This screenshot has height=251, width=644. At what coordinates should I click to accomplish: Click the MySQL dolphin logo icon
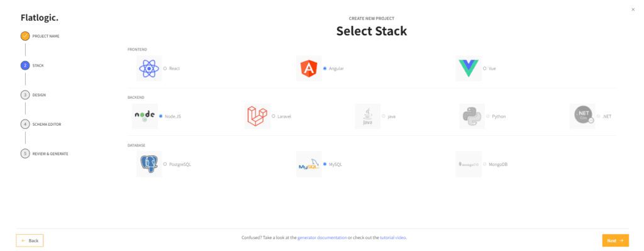pos(309,164)
